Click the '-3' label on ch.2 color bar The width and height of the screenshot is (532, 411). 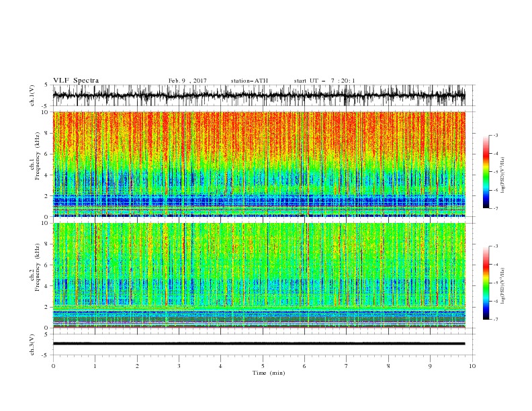495,246
